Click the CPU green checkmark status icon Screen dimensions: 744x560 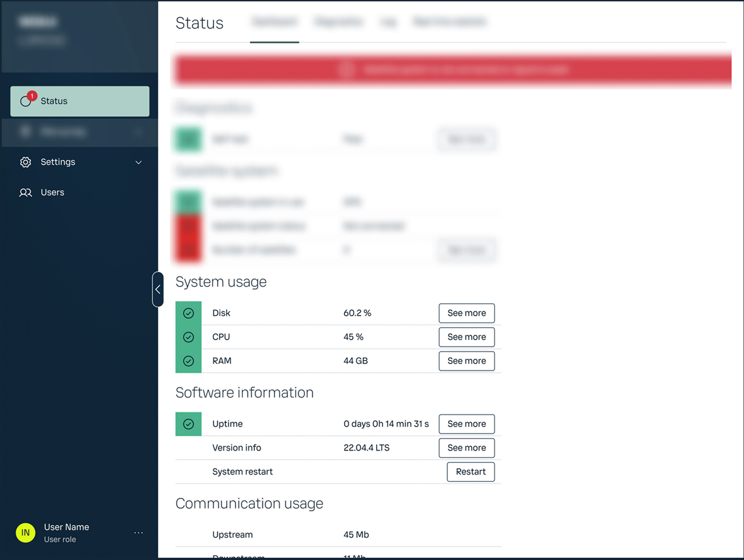pos(188,337)
